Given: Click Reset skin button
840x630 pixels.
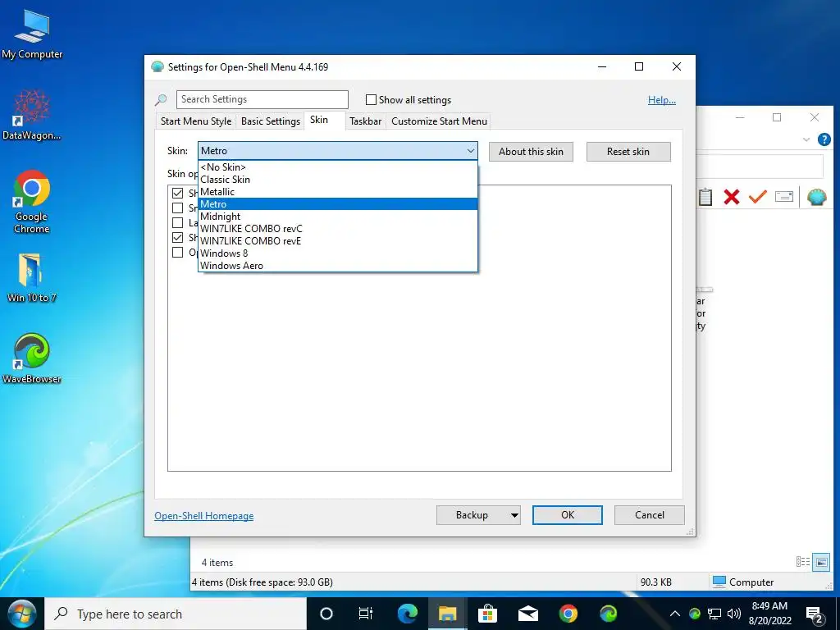Looking at the screenshot, I should [x=628, y=152].
